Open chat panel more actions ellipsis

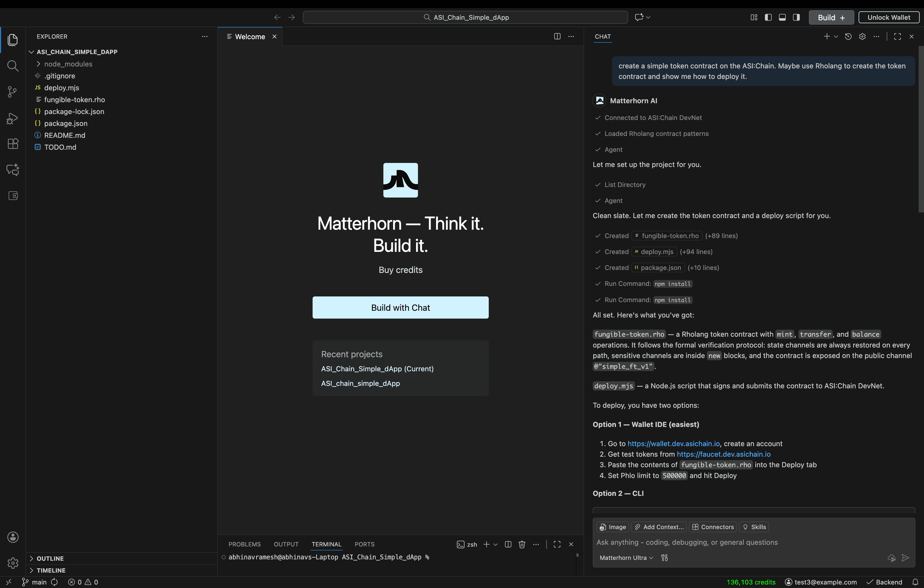coord(876,36)
